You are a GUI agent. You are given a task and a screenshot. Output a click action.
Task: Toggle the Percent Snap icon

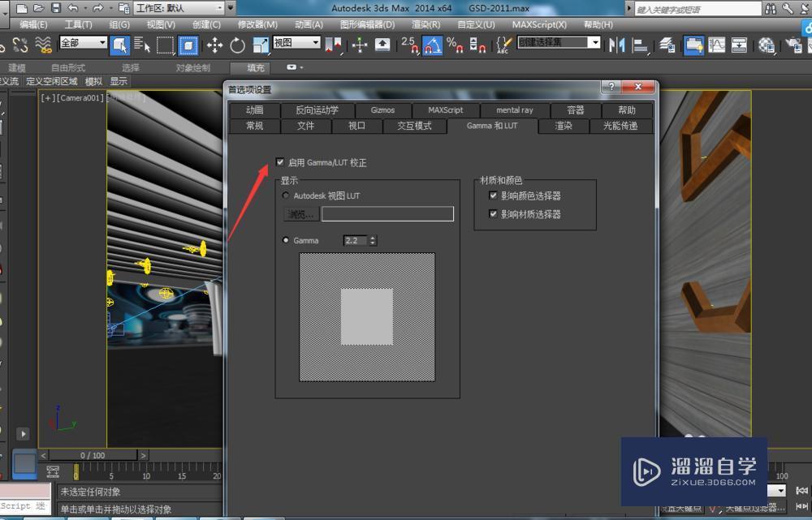(x=454, y=45)
